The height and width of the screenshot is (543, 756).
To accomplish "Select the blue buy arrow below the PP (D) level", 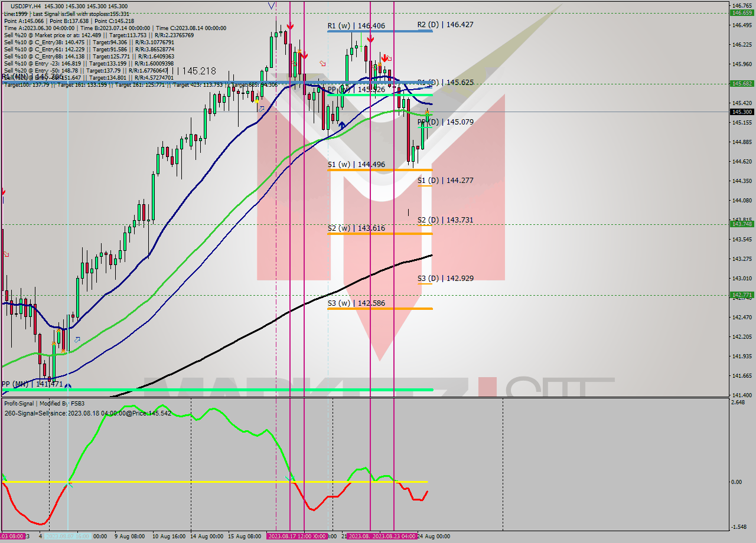I will tap(341, 125).
